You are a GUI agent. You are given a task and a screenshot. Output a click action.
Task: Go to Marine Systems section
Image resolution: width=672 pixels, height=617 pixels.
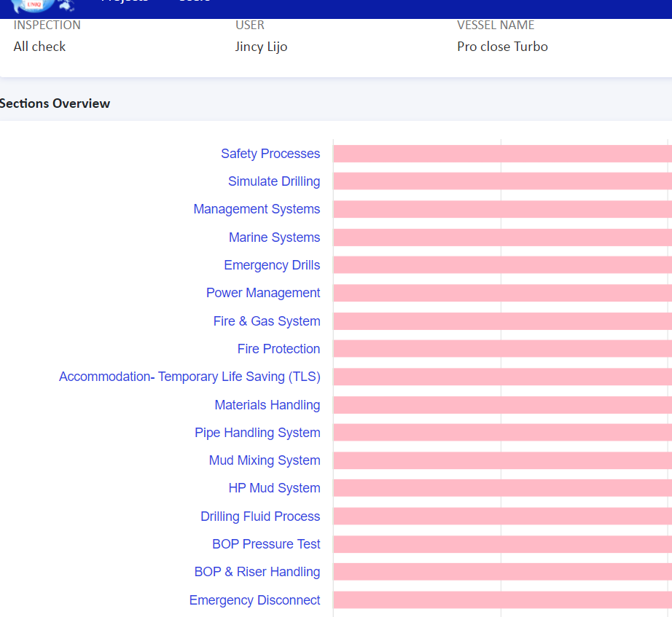(274, 237)
